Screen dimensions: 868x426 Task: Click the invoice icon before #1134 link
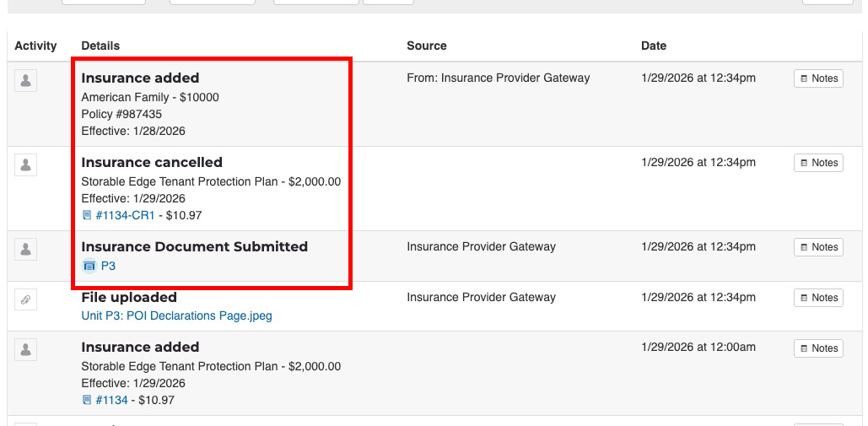[x=87, y=401]
